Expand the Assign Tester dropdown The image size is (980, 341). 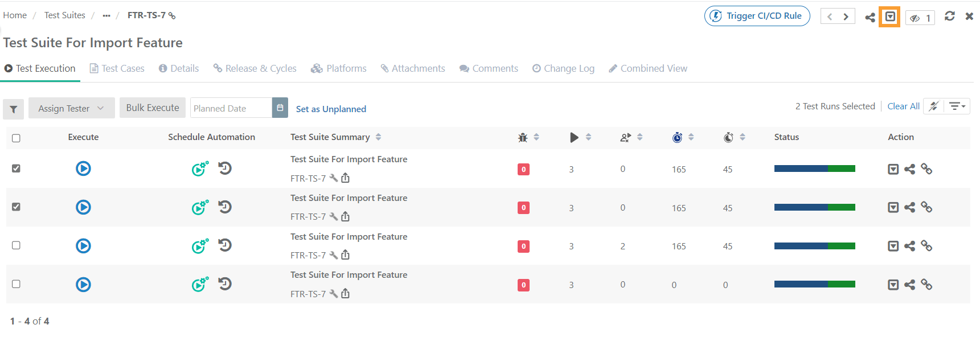[x=71, y=108]
